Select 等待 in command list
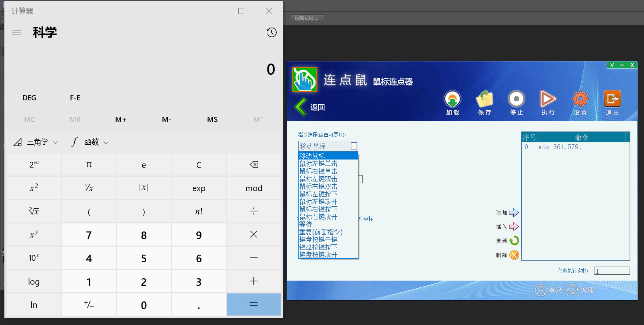 click(x=328, y=224)
